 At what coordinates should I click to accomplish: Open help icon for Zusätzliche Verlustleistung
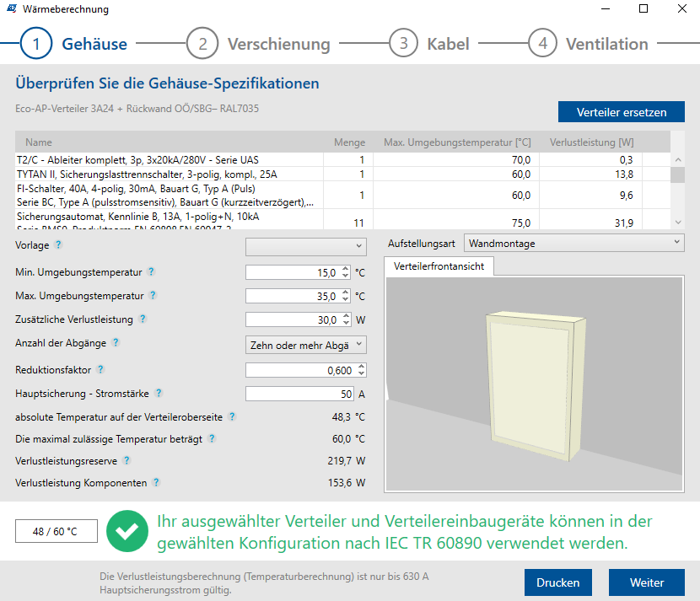tap(143, 319)
